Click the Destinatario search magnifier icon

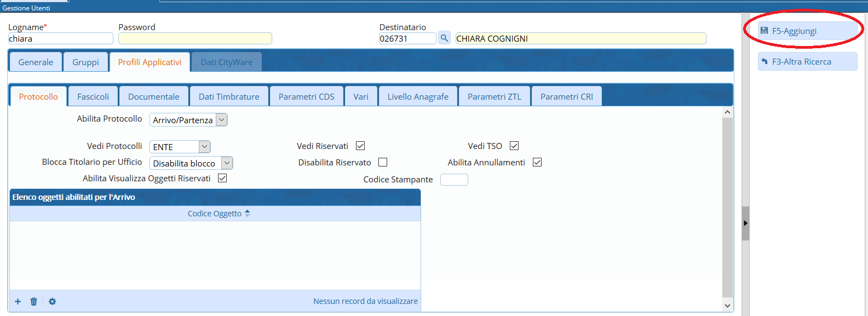pos(444,38)
